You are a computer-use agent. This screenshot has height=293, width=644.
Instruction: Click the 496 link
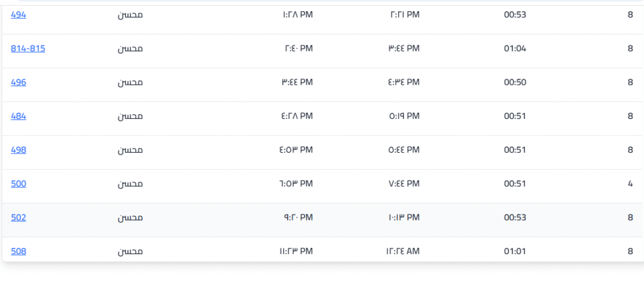tap(18, 82)
